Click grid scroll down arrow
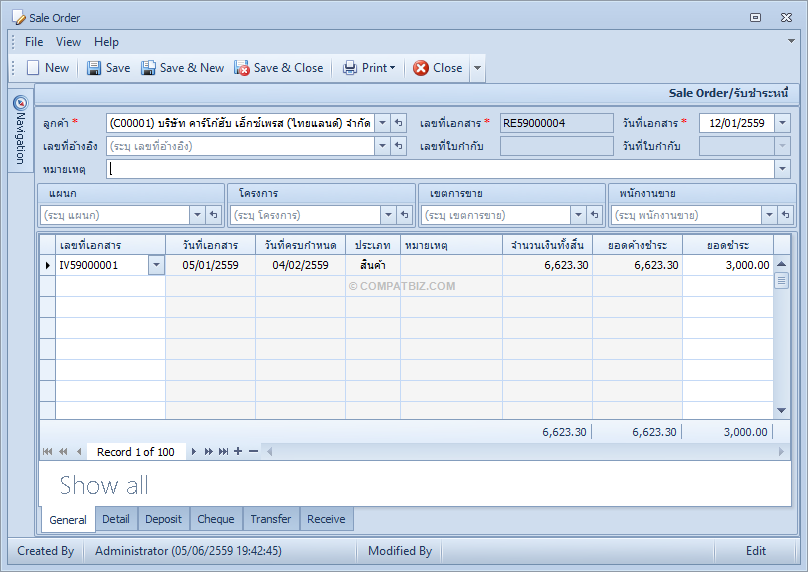 click(x=781, y=410)
